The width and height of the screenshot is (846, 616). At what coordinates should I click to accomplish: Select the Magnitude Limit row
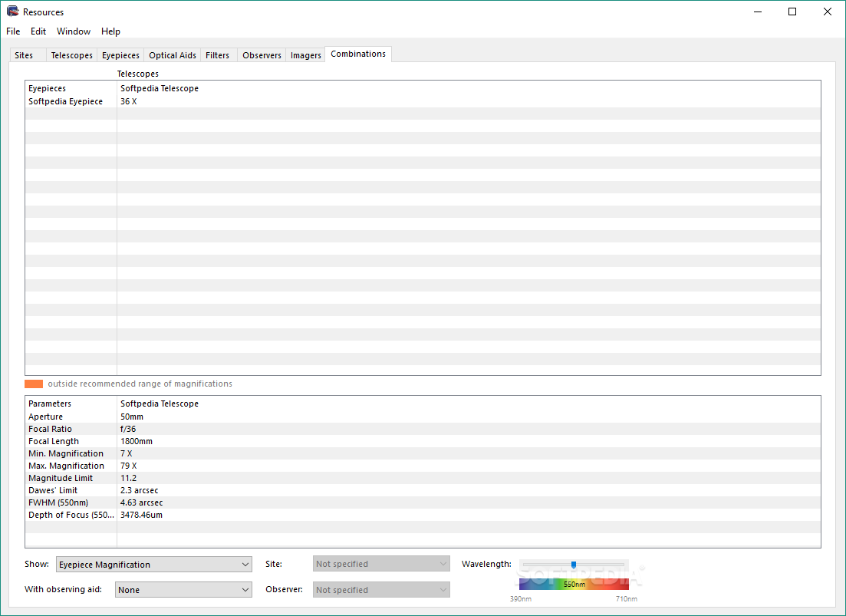(423, 478)
